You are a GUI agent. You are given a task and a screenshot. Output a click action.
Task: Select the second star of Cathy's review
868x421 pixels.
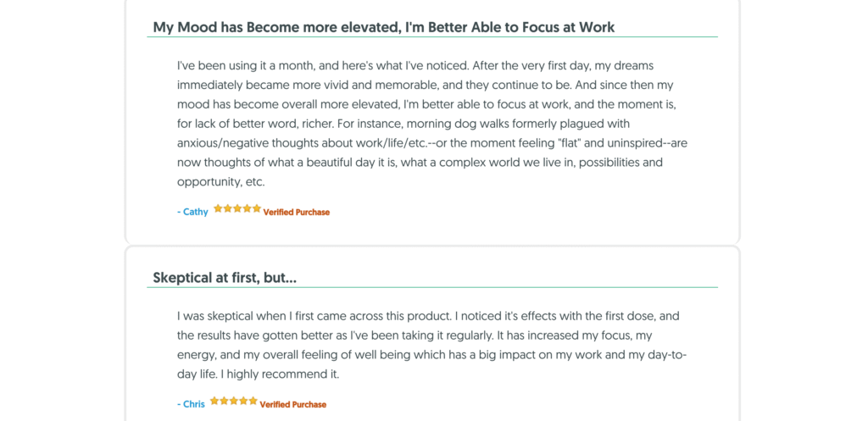tap(227, 208)
